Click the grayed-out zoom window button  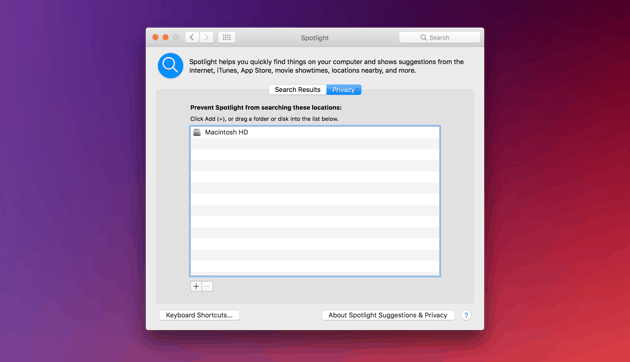coord(176,37)
